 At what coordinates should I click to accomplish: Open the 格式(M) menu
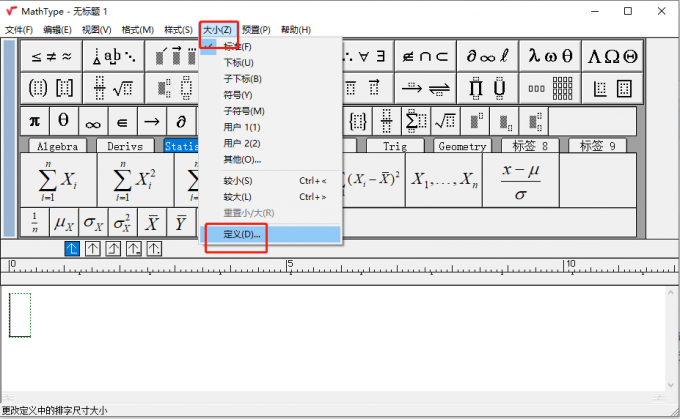[137, 30]
